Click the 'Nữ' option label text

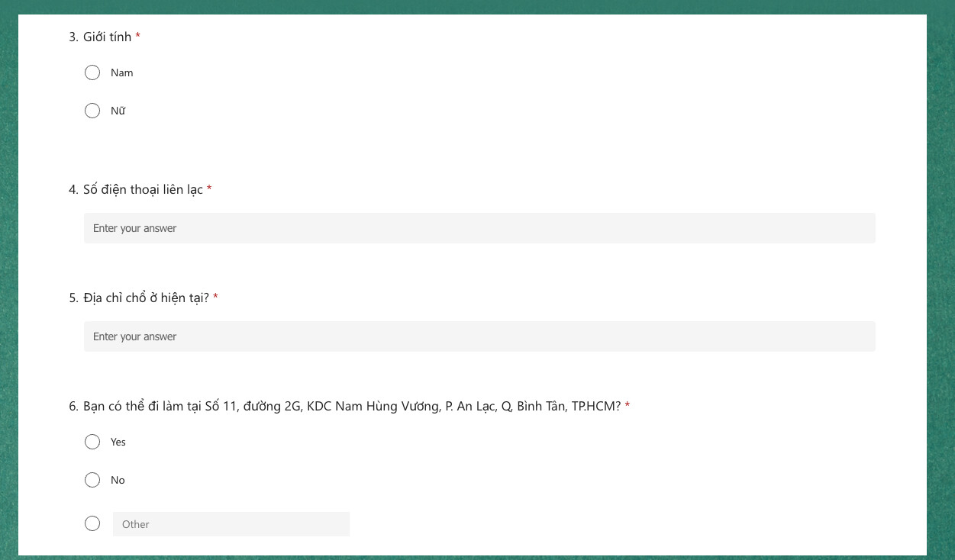[x=118, y=111]
